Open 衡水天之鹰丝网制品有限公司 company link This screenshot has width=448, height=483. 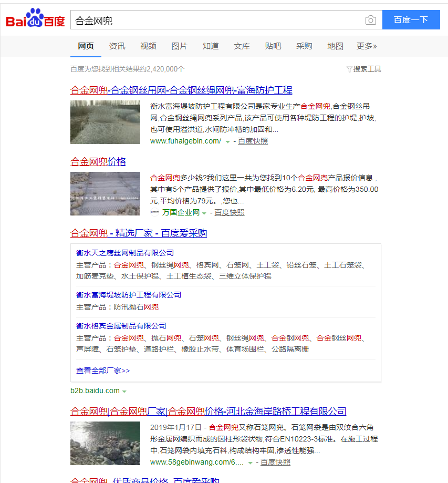click(x=125, y=253)
